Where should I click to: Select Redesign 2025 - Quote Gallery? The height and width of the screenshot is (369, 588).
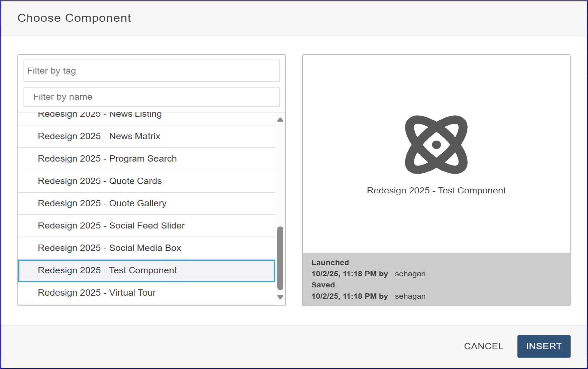click(102, 203)
